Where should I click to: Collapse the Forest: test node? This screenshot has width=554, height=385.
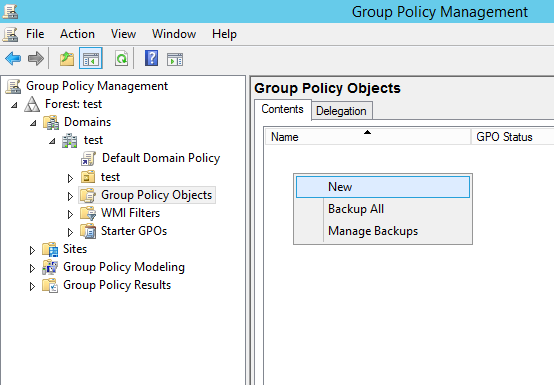pyautogui.click(x=14, y=105)
